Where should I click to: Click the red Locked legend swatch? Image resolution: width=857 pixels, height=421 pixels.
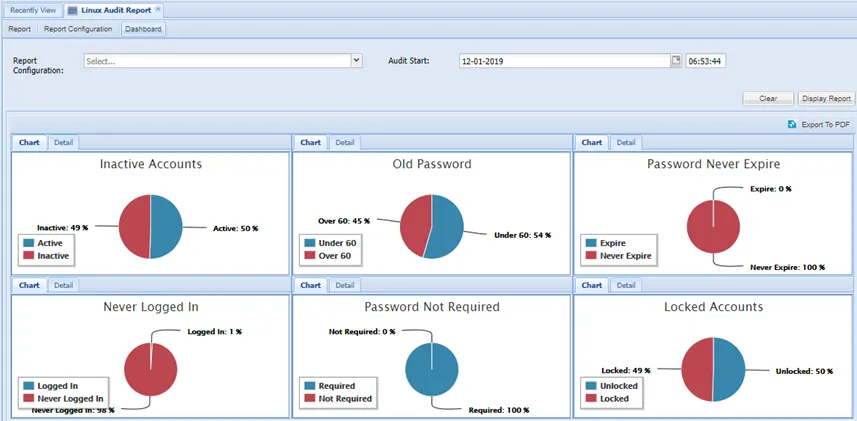point(591,398)
